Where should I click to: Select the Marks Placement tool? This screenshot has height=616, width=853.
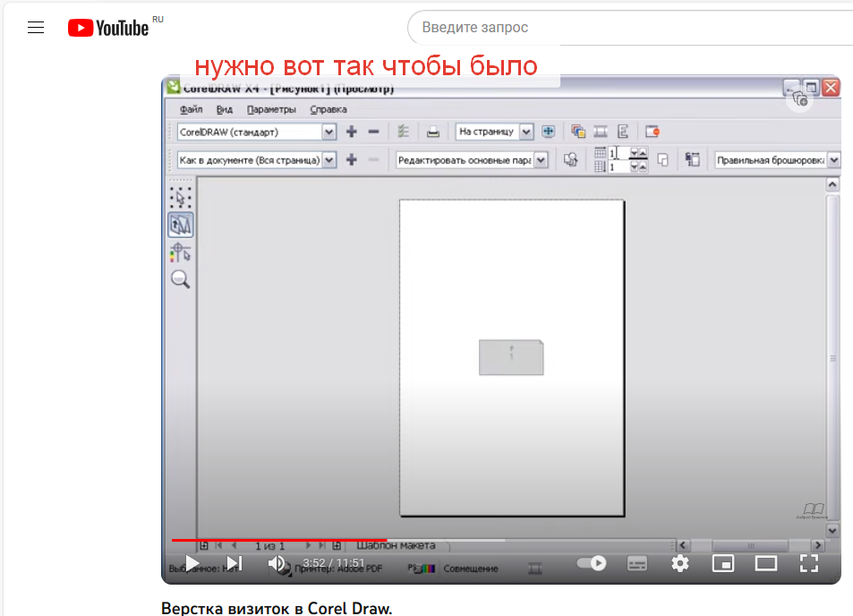(181, 252)
